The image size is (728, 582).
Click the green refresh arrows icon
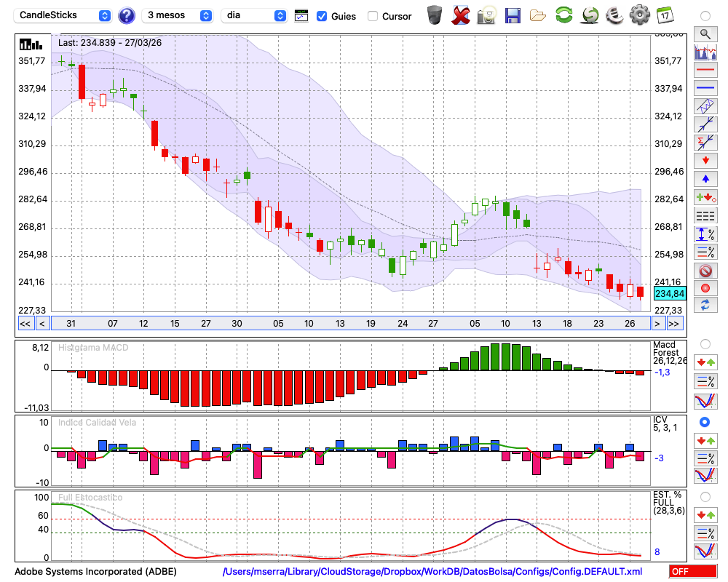pos(563,15)
